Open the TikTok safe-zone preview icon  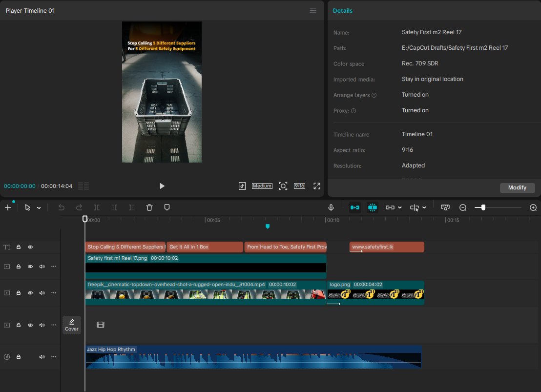[242, 186]
